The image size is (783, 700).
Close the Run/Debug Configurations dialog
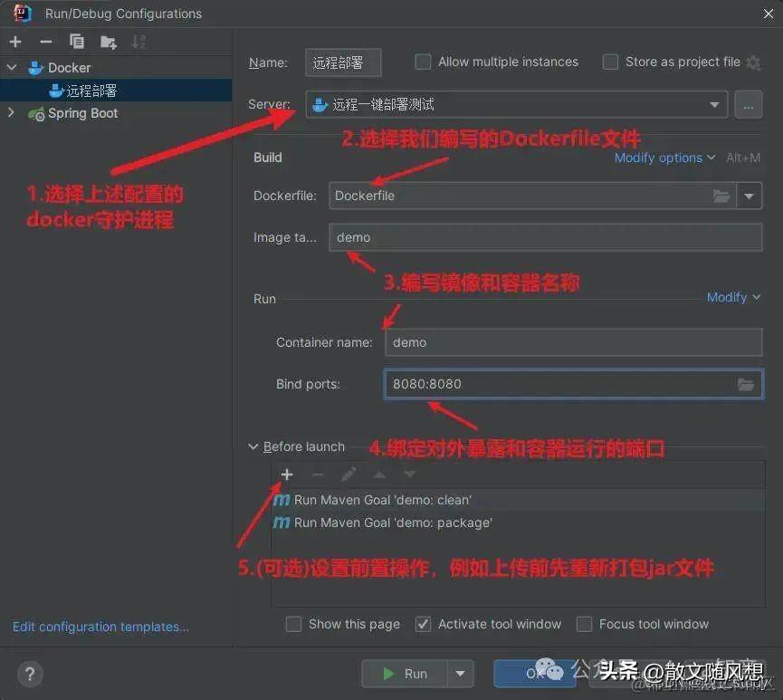pos(769,14)
